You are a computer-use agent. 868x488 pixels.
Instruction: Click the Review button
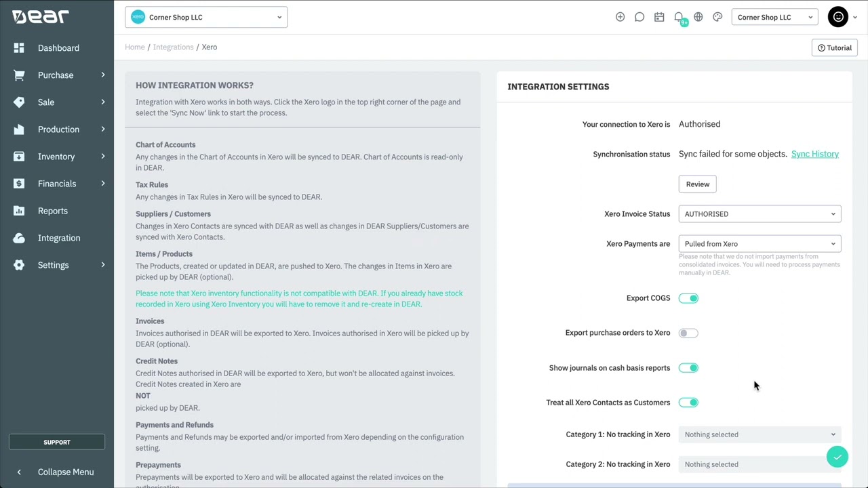[698, 184]
